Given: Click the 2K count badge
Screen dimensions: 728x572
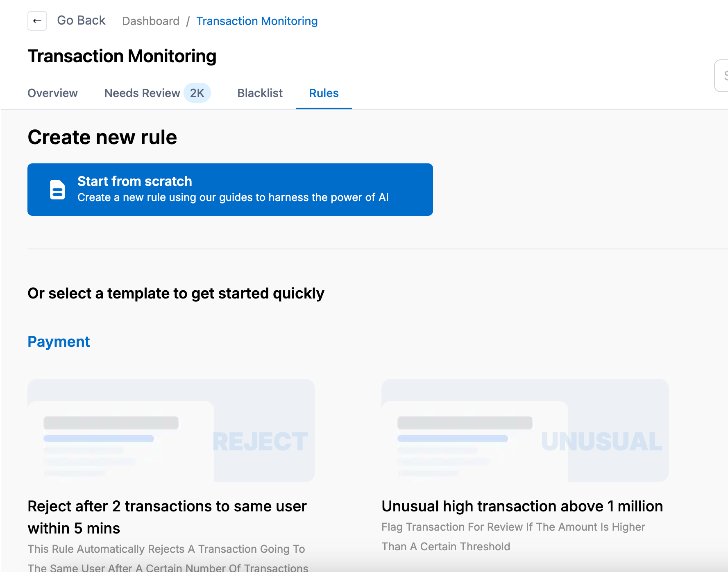Looking at the screenshot, I should [197, 93].
